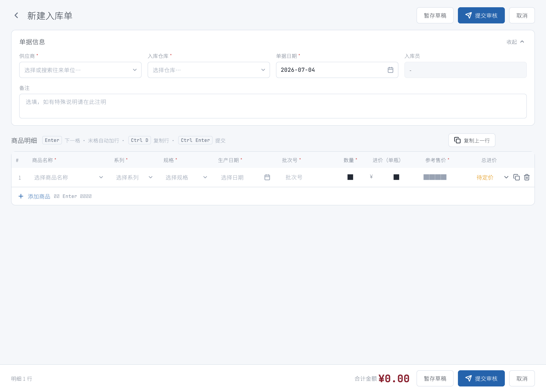Click the Ctrl D shortcut hint

pos(139,140)
